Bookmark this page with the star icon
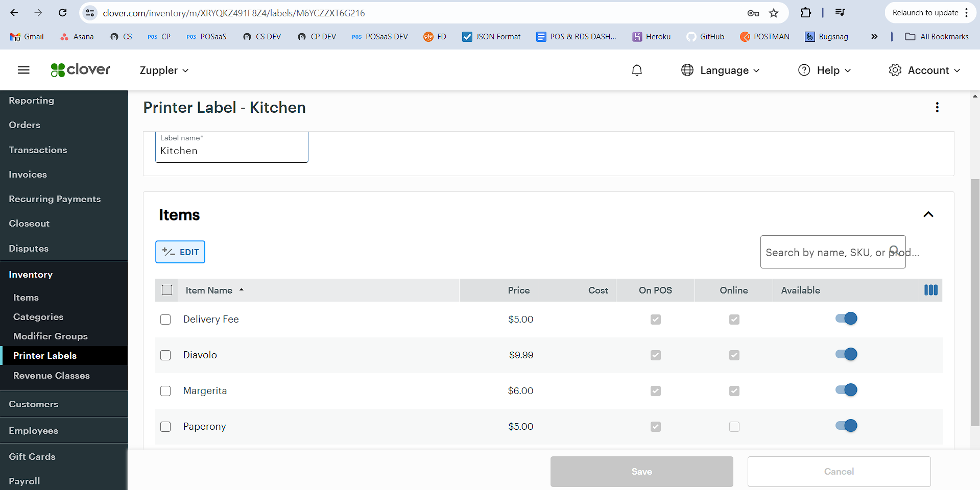Viewport: 980px width, 490px height. tap(774, 13)
